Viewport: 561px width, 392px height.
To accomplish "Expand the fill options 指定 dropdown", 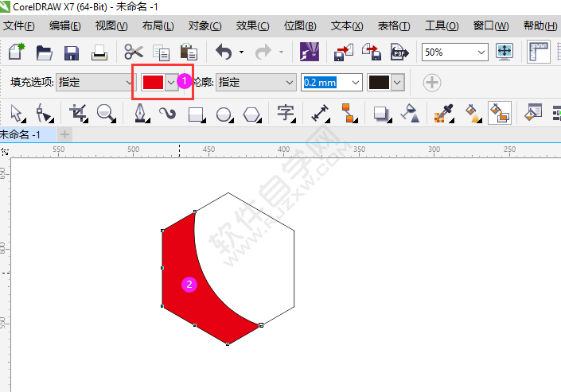I will click(x=95, y=82).
